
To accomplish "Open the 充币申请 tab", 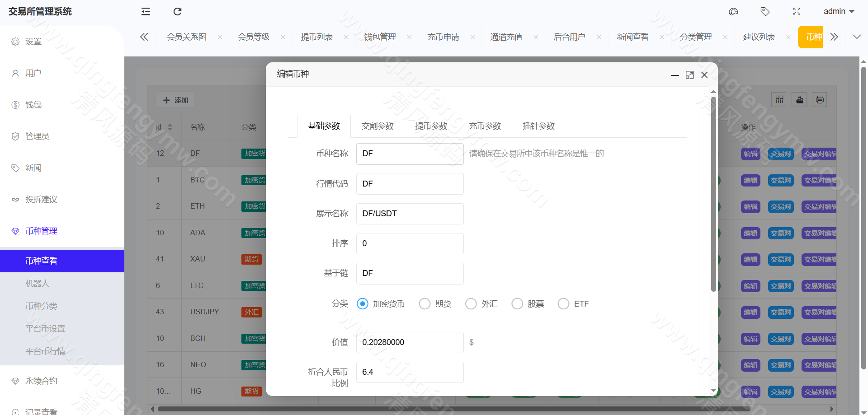I will tap(443, 37).
